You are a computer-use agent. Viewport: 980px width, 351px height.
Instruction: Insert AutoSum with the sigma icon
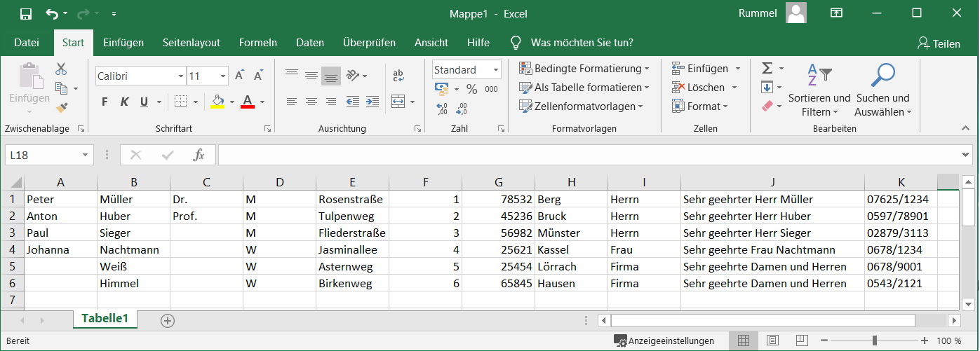(767, 68)
